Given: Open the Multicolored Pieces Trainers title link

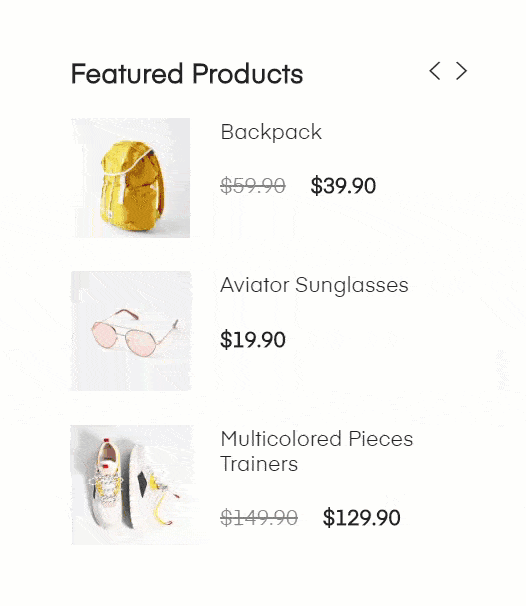Looking at the screenshot, I should coord(317,451).
